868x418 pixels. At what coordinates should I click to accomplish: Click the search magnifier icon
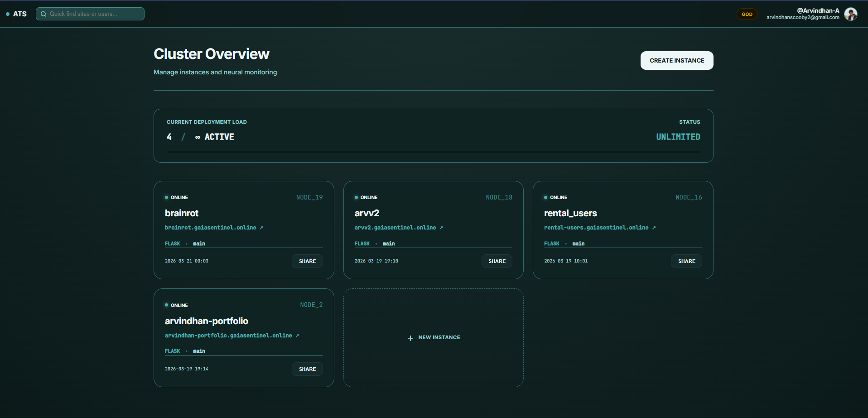tap(43, 14)
